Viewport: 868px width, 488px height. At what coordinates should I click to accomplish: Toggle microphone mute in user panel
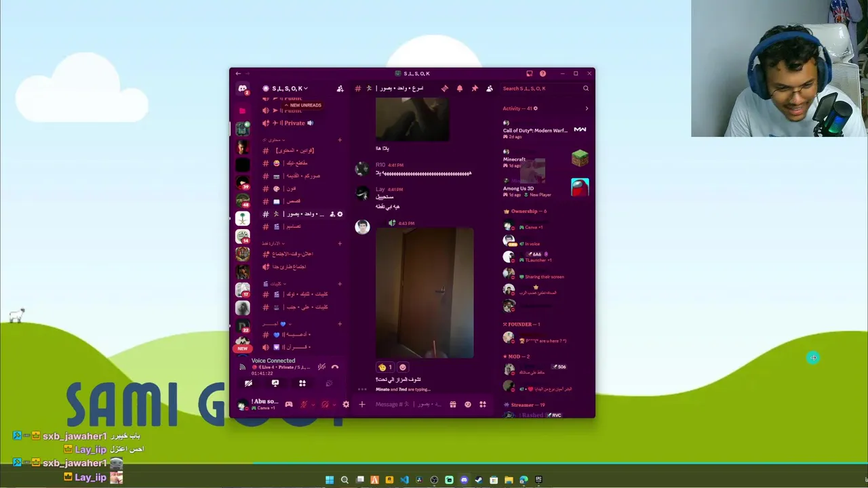click(304, 405)
